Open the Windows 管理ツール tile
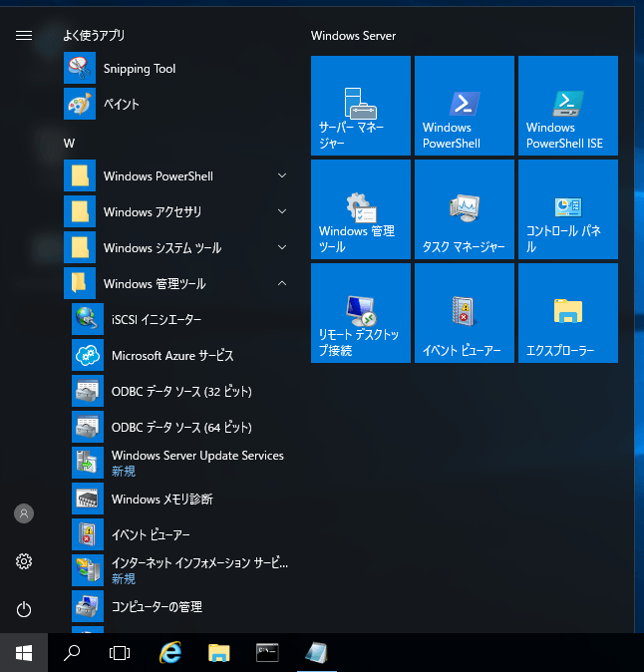Viewport: 644px width, 672px height. tap(361, 209)
